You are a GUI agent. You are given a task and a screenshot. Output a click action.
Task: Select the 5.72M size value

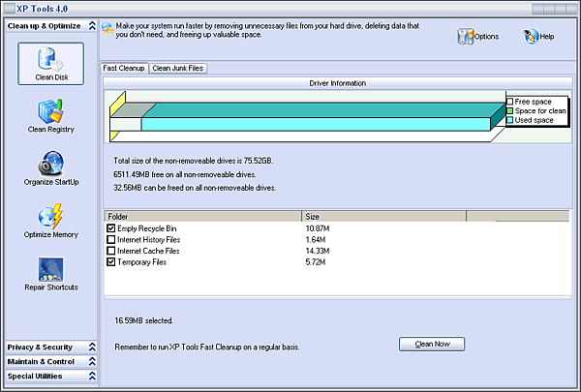pyautogui.click(x=316, y=262)
